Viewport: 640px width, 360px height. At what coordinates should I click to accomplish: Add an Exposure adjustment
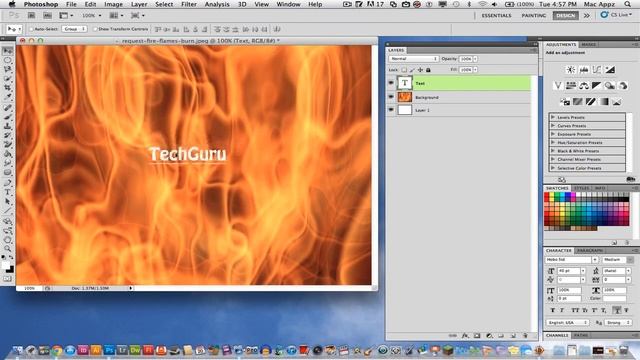pos(610,70)
